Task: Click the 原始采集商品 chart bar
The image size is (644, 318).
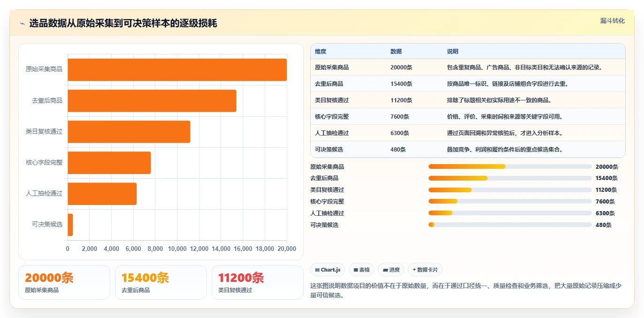Action: coord(177,69)
